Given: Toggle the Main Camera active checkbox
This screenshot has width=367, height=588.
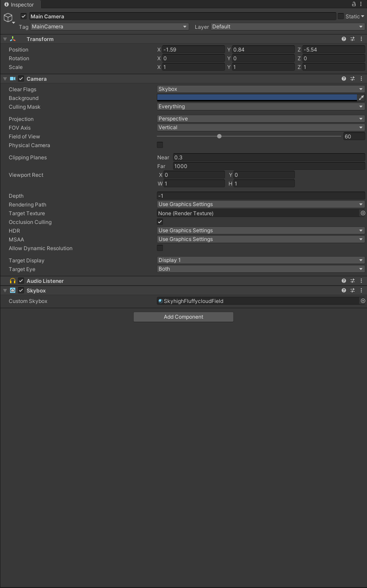Looking at the screenshot, I should 24,16.
